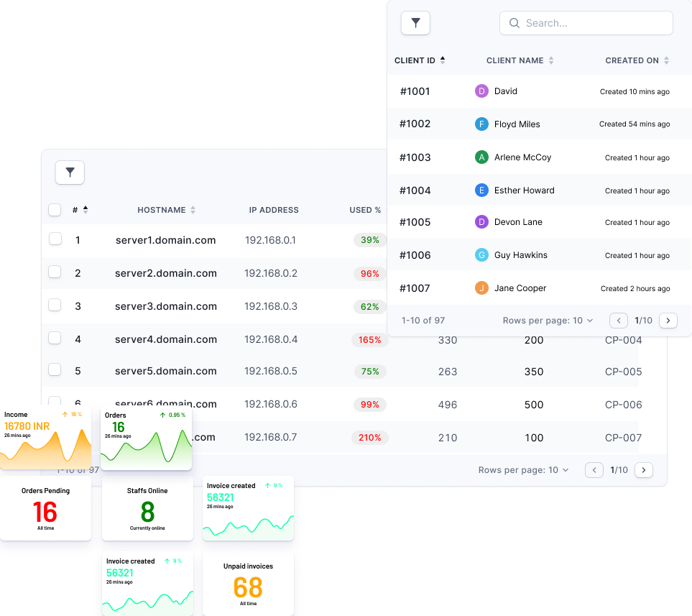
Task: Sort by the Client ID column
Action: (420, 60)
